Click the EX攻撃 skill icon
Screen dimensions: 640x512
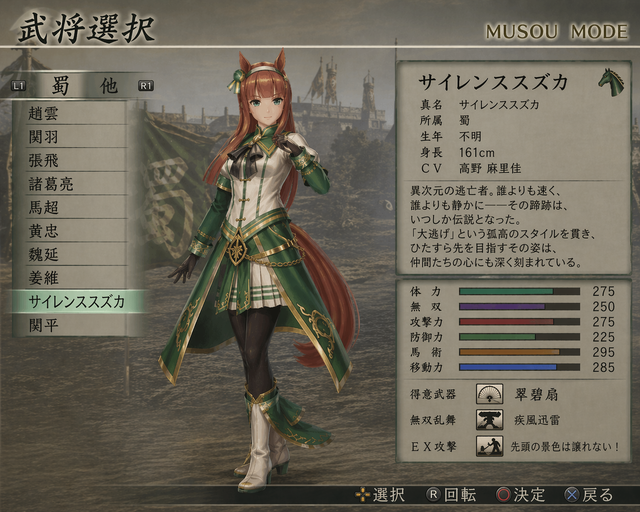489,446
